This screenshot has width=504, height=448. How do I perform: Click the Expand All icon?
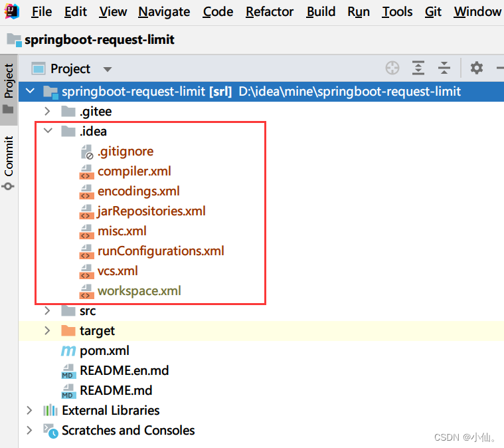point(418,68)
